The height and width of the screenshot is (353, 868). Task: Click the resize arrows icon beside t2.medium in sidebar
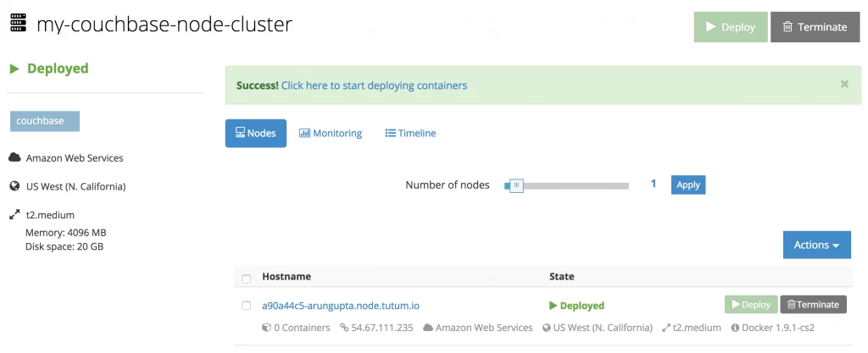(15, 216)
